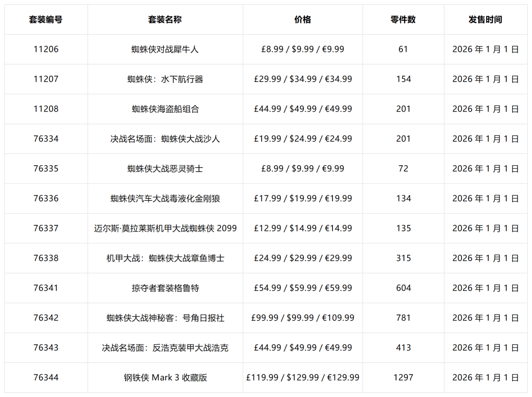Click the 蜘蛛侠海盗船组合 set name

tap(165, 109)
